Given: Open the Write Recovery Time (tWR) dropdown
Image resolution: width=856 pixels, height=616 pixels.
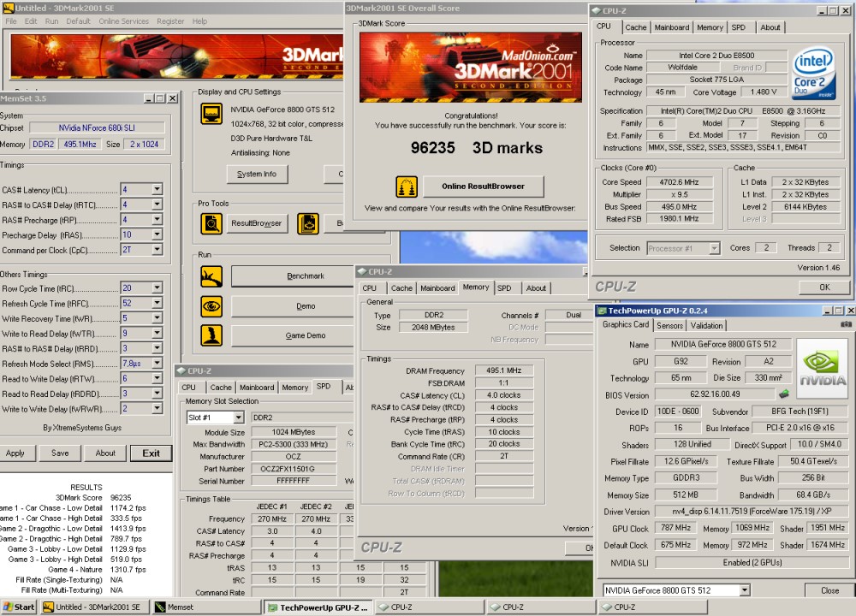Looking at the screenshot, I should [x=157, y=317].
